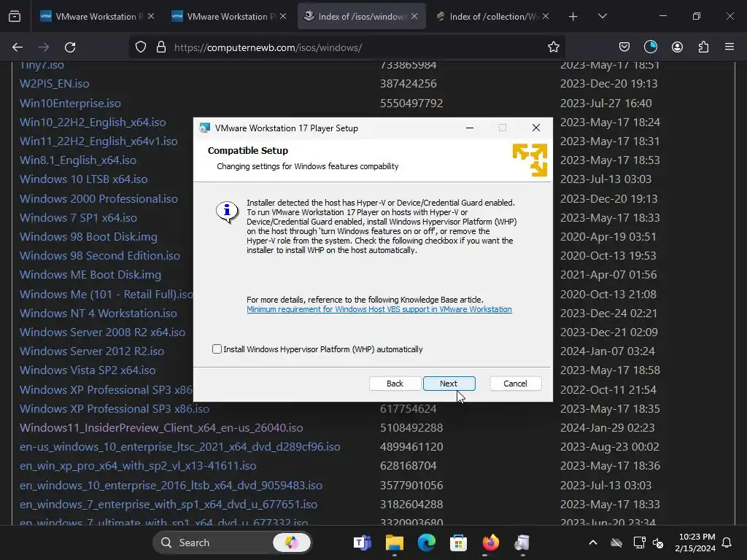Switch to first VMware Workstation tab
The image size is (747, 560).
[97, 17]
